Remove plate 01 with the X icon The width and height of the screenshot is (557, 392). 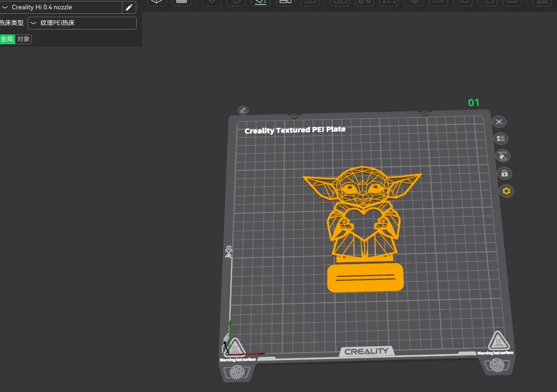(499, 122)
